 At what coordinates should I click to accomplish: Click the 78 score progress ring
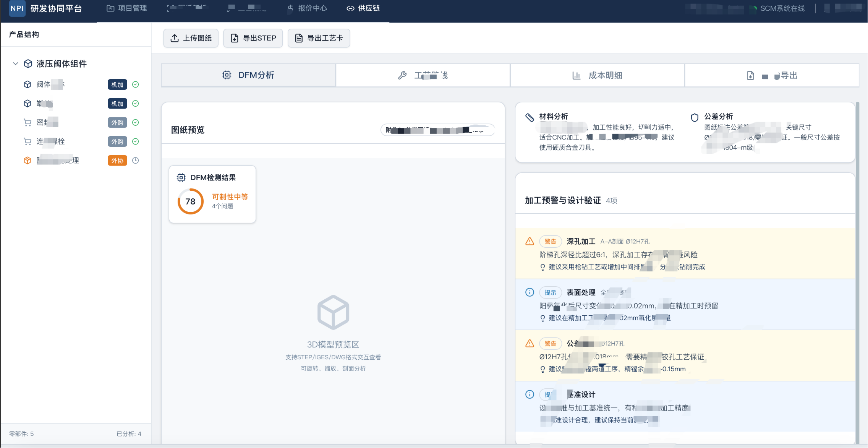click(190, 201)
